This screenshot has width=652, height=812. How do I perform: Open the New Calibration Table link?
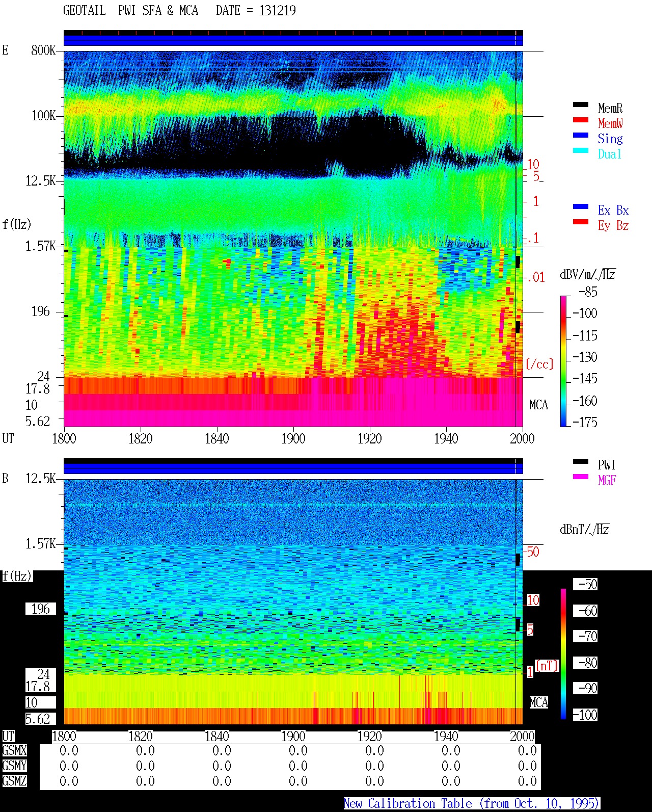(x=472, y=804)
